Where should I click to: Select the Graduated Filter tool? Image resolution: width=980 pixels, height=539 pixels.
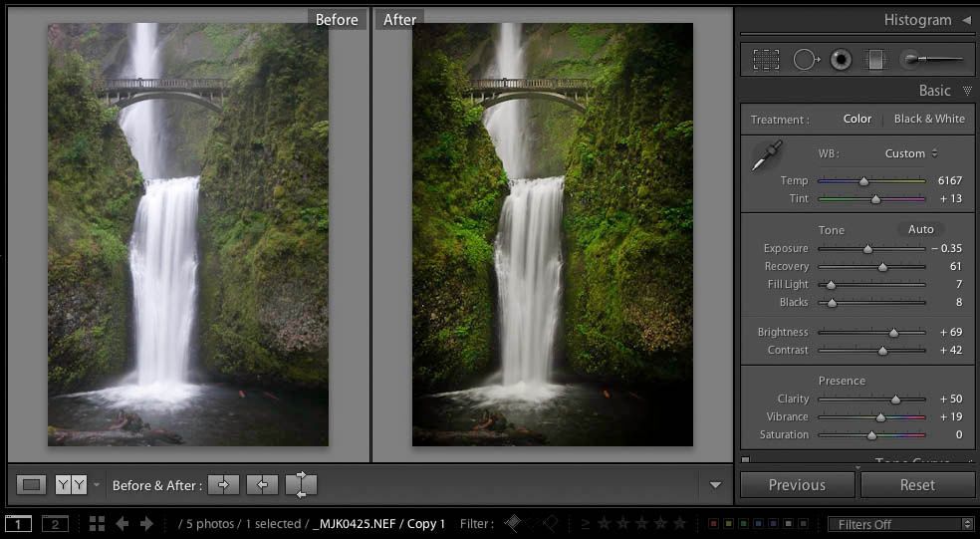pos(876,60)
